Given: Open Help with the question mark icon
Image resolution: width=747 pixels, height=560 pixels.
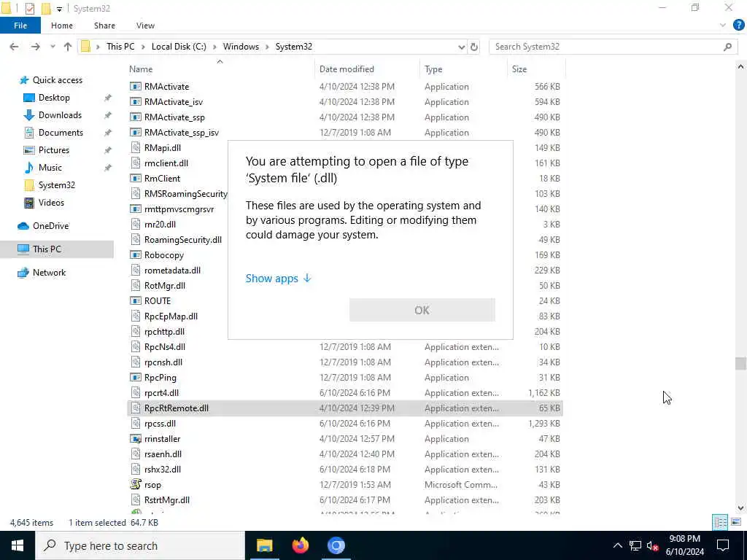Looking at the screenshot, I should tap(738, 26).
